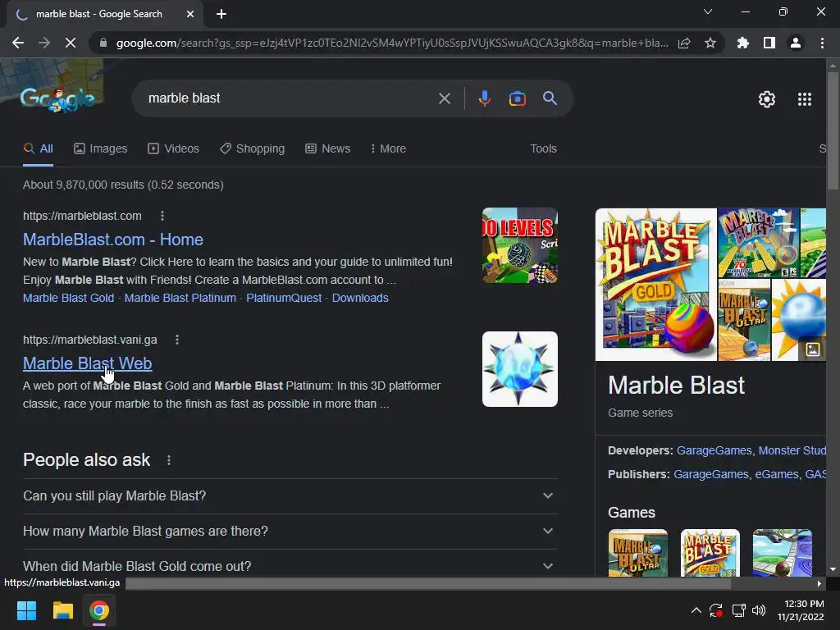The height and width of the screenshot is (630, 840).
Task: Open File Explorer from taskbar
Action: (x=62, y=610)
